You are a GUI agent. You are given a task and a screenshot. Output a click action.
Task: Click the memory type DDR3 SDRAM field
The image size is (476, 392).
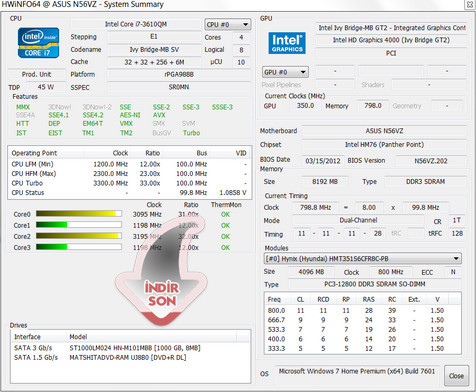[x=425, y=182]
